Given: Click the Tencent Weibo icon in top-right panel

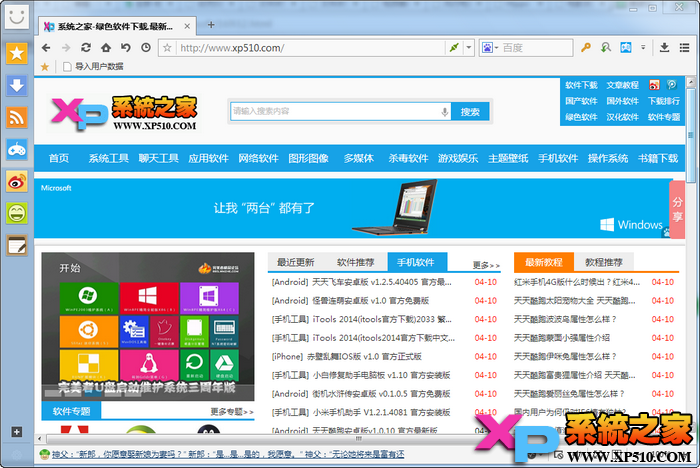Looking at the screenshot, I should 672,85.
